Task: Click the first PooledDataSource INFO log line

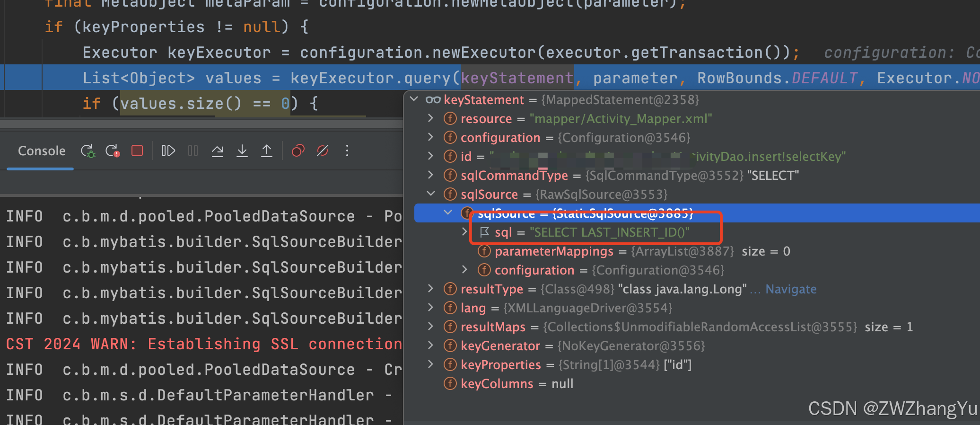Action: (x=204, y=216)
